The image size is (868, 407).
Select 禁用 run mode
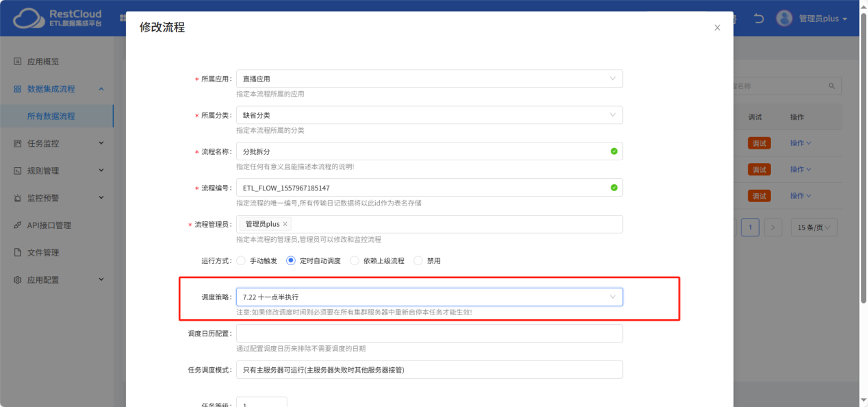[x=418, y=260]
